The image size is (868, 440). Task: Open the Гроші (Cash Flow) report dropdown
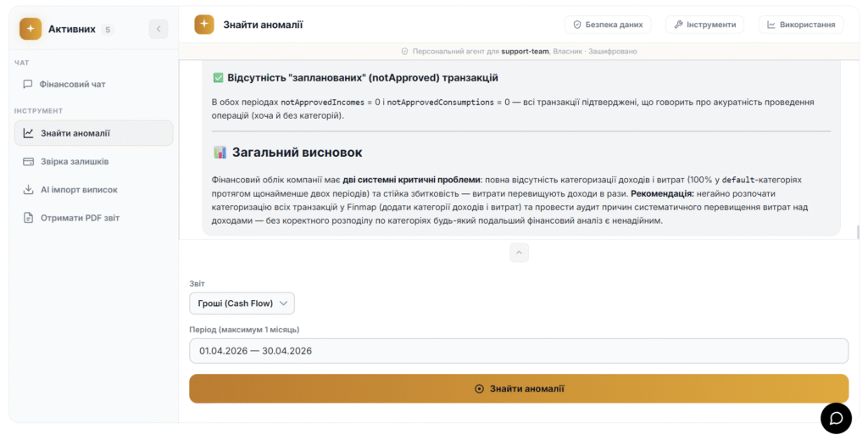point(242,304)
